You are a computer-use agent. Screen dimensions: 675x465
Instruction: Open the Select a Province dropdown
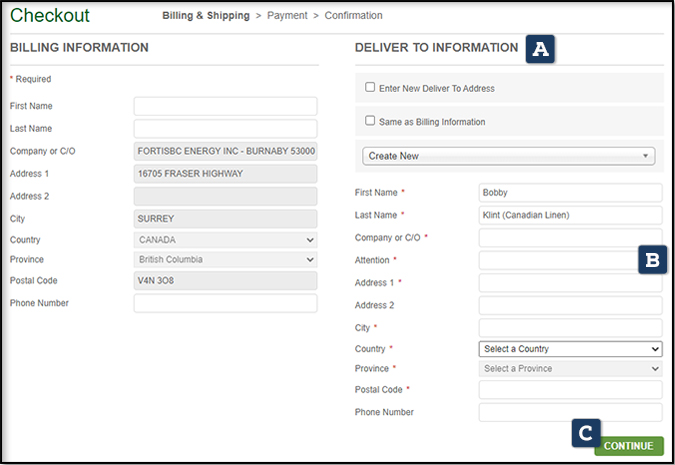[x=570, y=369]
